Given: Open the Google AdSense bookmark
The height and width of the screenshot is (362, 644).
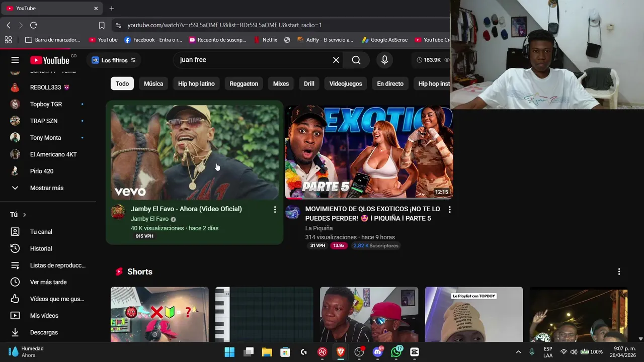Looking at the screenshot, I should pyautogui.click(x=385, y=40).
